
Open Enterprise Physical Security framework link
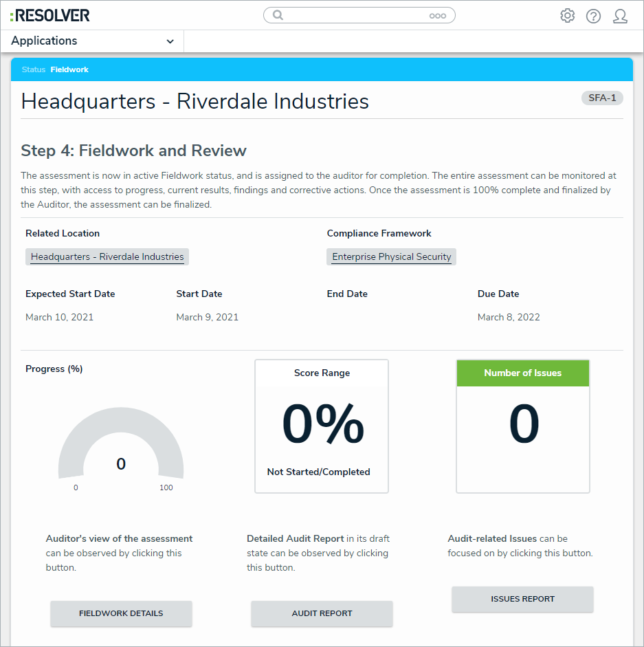click(x=391, y=257)
